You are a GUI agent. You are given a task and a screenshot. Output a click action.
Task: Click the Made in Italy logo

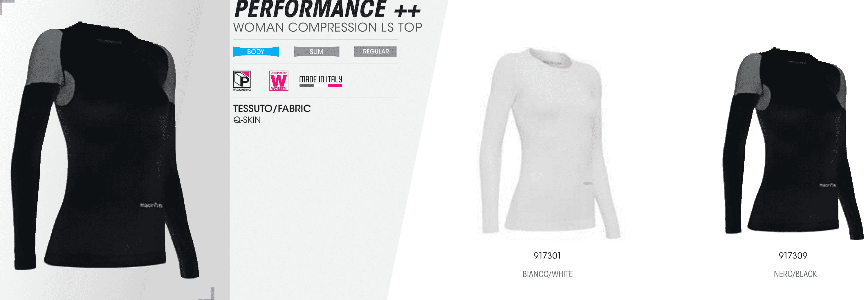pos(321,81)
